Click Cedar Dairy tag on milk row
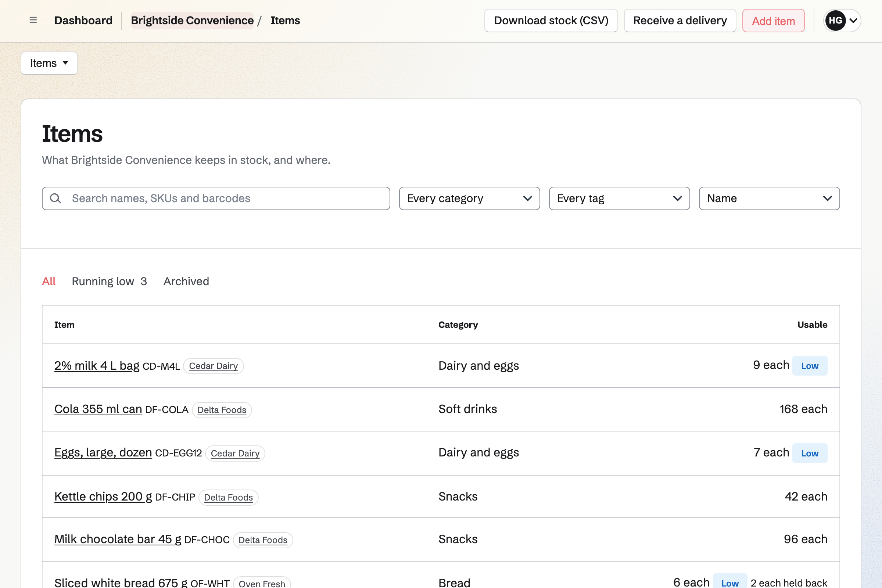Viewport: 882px width, 588px height. [x=214, y=366]
